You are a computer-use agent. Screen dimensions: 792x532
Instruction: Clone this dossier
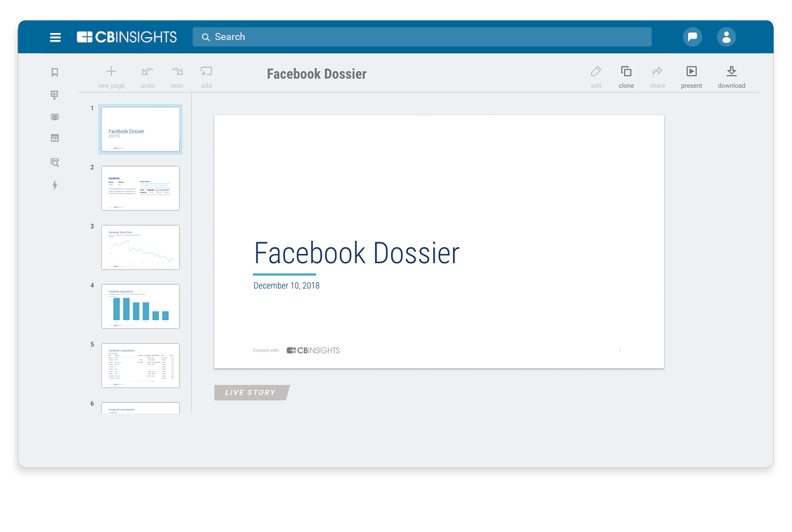click(x=626, y=77)
